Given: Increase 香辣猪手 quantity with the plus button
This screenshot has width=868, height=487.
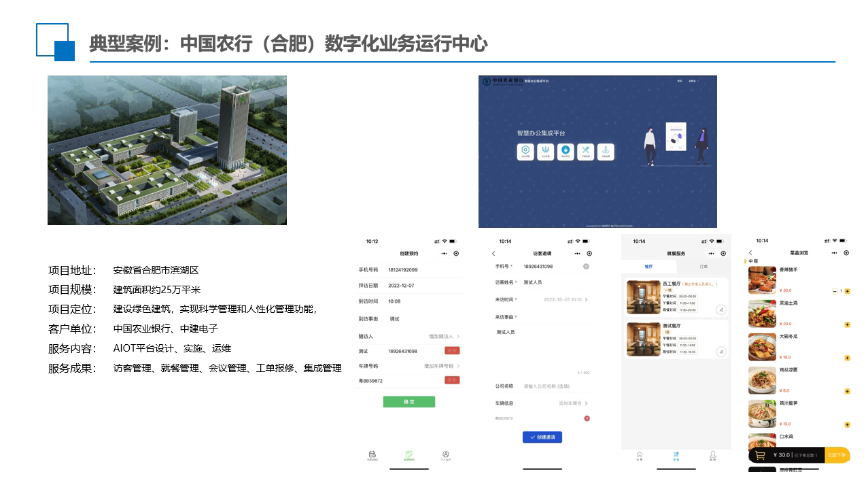Looking at the screenshot, I should coord(847,291).
